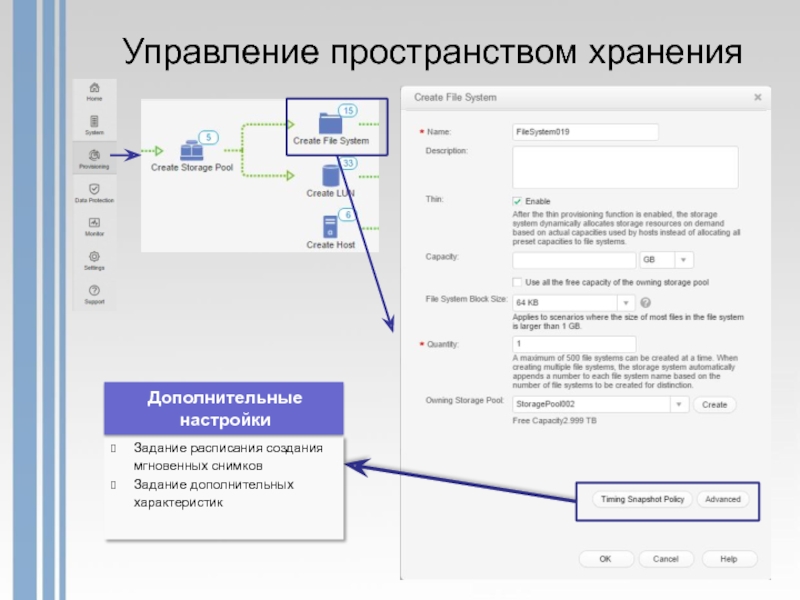Click the Quantity input field

point(574,344)
